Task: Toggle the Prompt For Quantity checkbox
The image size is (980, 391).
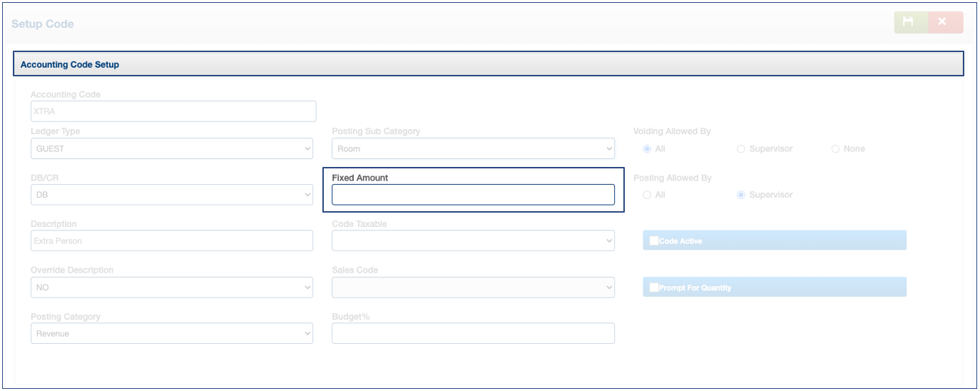Action: [x=654, y=288]
